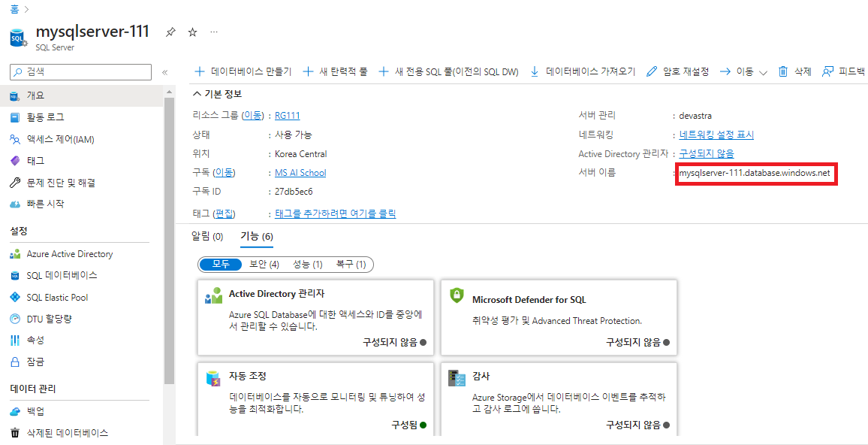Open the 자동 조정 feature card

click(x=315, y=400)
